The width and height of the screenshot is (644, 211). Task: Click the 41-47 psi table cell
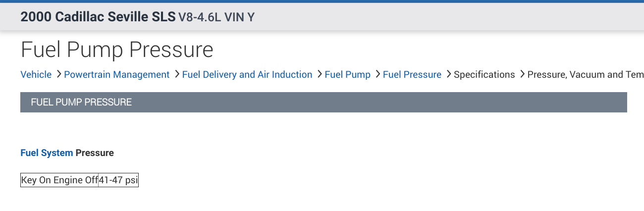pyautogui.click(x=118, y=180)
